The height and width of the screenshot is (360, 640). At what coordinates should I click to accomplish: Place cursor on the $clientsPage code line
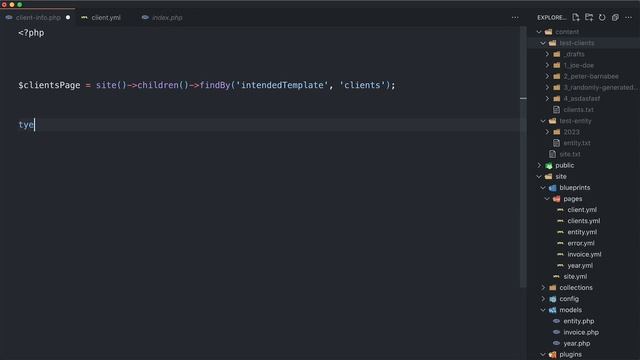(207, 85)
